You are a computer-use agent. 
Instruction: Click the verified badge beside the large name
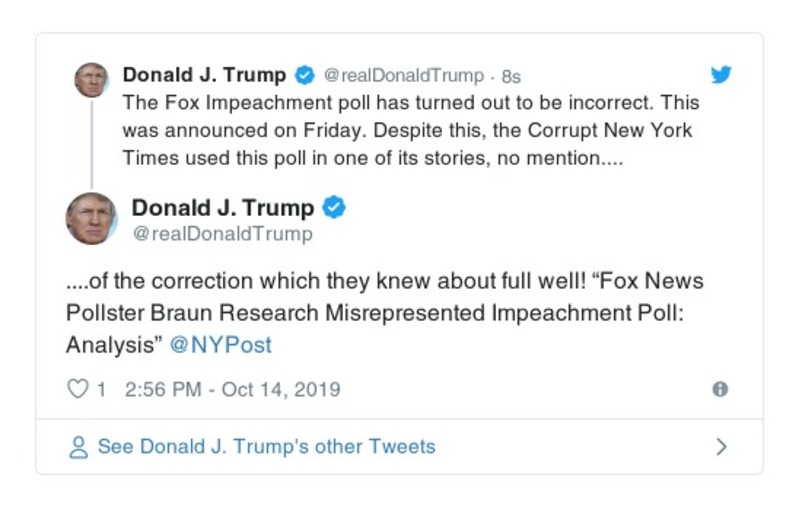tap(334, 208)
